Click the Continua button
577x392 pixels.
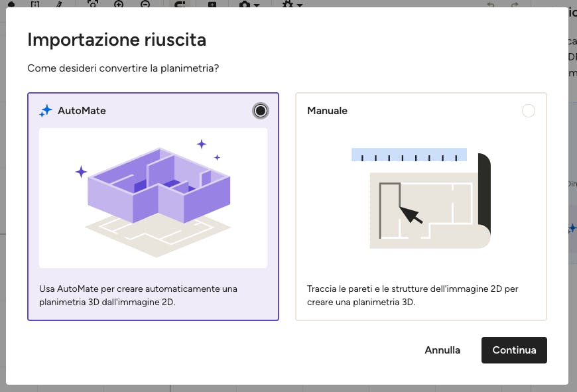[514, 350]
